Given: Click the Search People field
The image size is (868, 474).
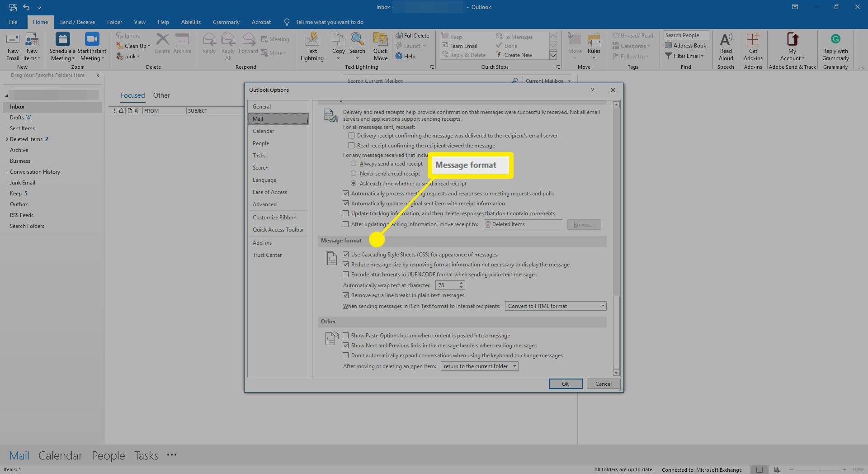Looking at the screenshot, I should point(686,35).
